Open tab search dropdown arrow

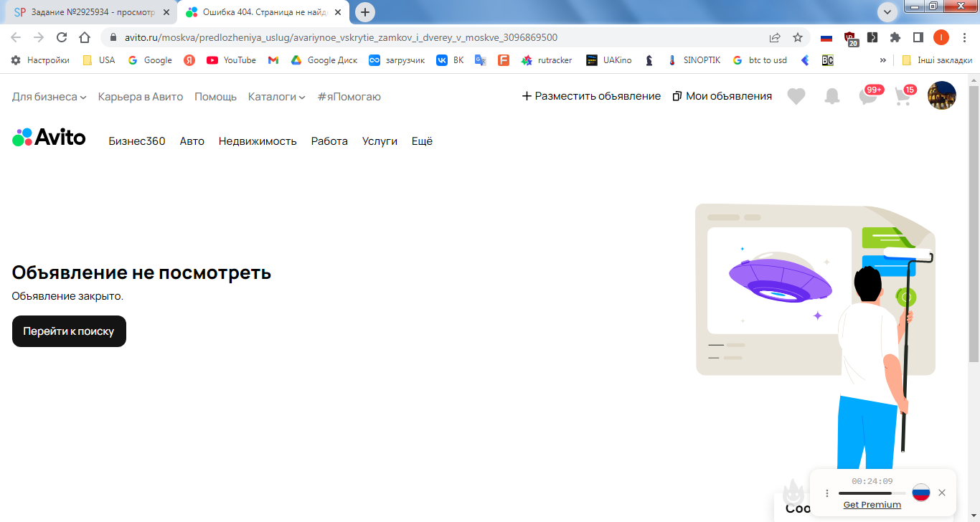click(x=887, y=11)
